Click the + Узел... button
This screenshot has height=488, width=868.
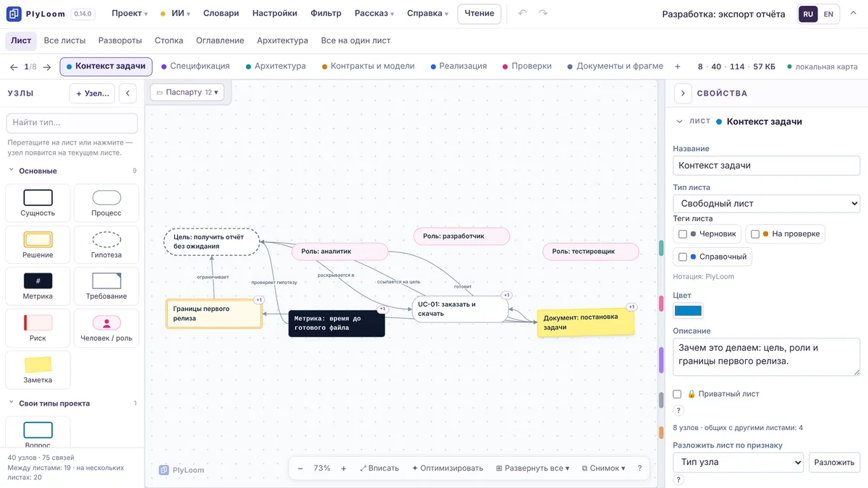click(x=92, y=93)
